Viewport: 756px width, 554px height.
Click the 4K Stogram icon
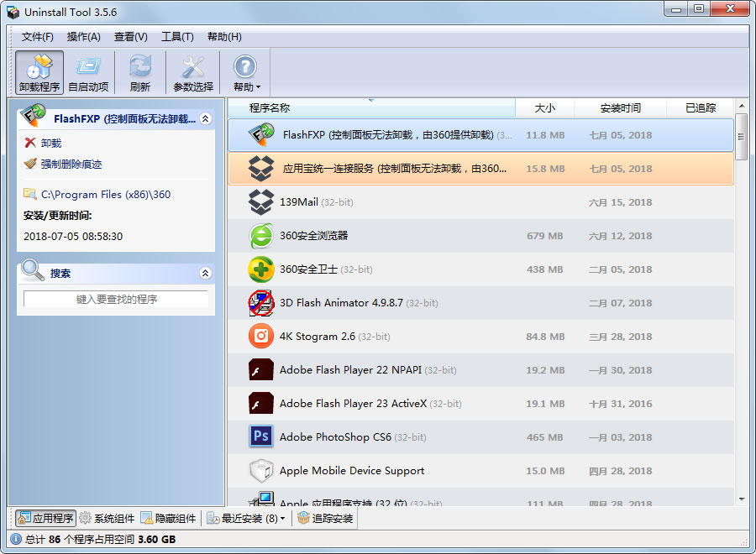click(x=261, y=337)
